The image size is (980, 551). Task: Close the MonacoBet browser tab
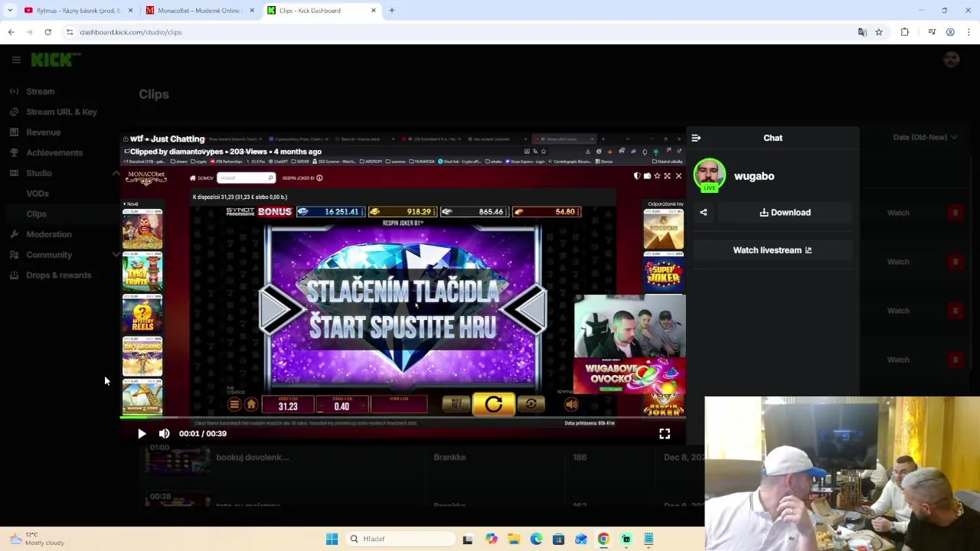pos(252,11)
